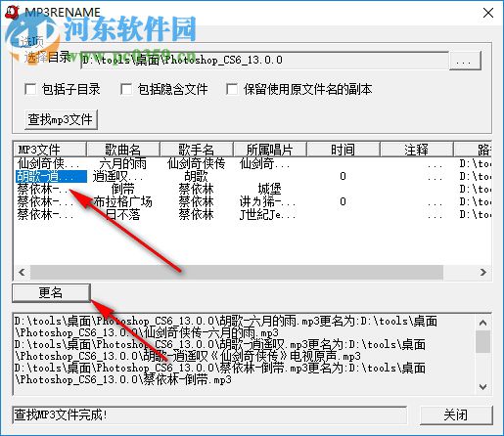
Task: Click the 逍遥叹... song name cell
Action: click(x=117, y=176)
